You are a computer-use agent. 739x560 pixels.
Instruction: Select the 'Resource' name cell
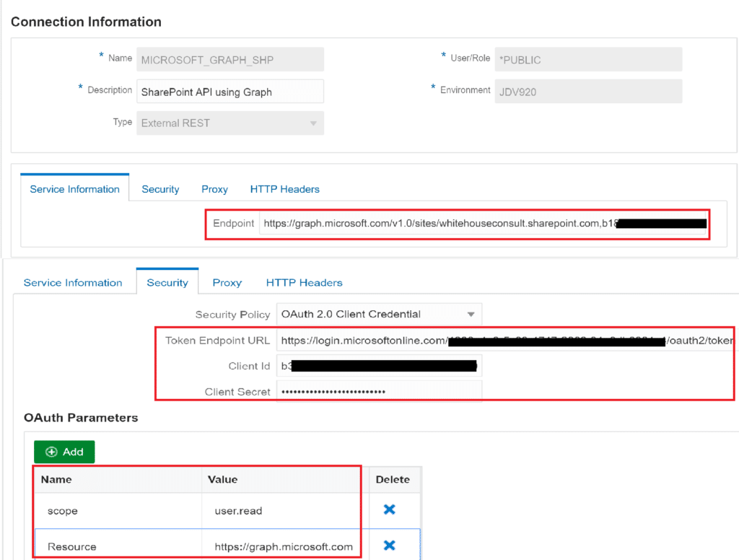(118, 546)
